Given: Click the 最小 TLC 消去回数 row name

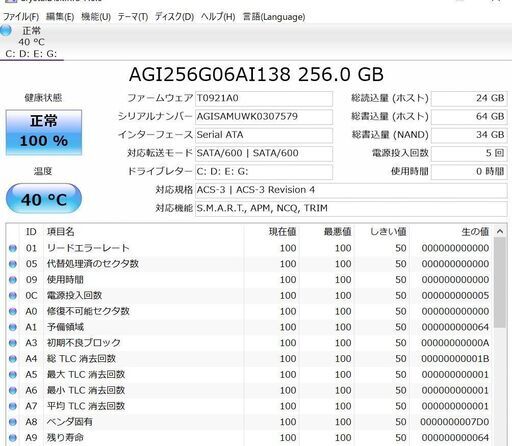Looking at the screenshot, I should (x=86, y=390).
